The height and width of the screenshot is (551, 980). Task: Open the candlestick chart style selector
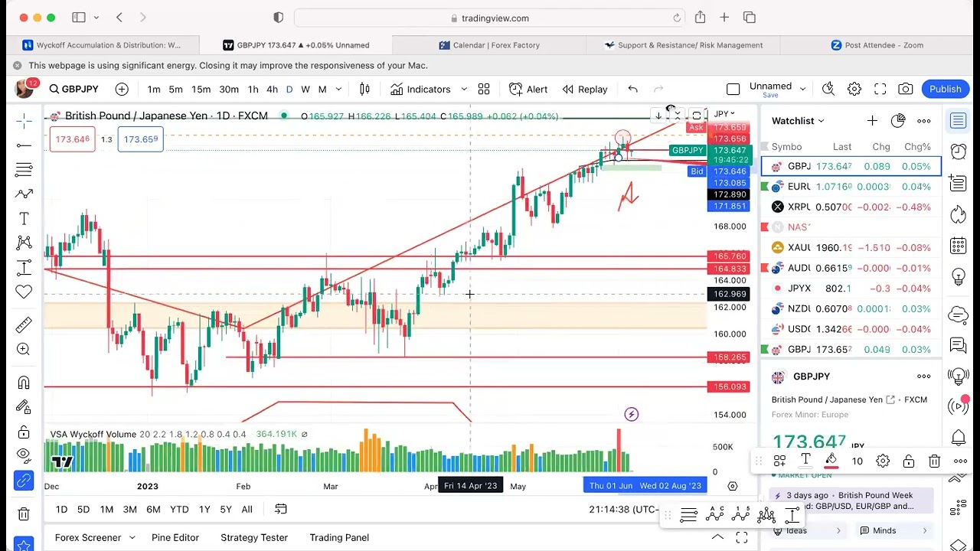364,90
